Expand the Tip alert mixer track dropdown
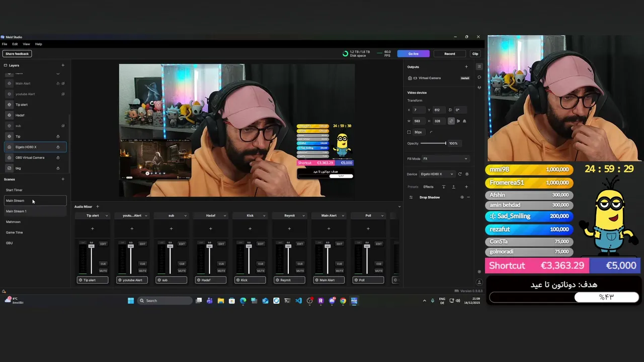The height and width of the screenshot is (362, 644). click(107, 216)
